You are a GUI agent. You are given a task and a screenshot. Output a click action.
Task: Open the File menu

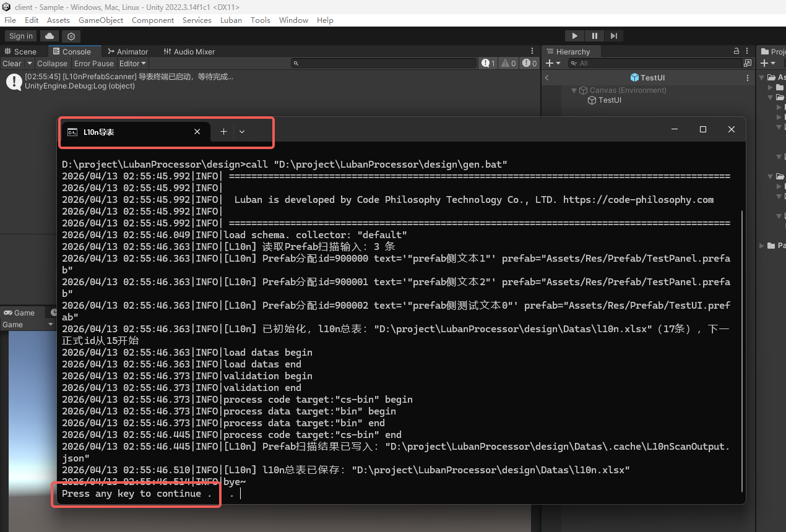point(10,20)
